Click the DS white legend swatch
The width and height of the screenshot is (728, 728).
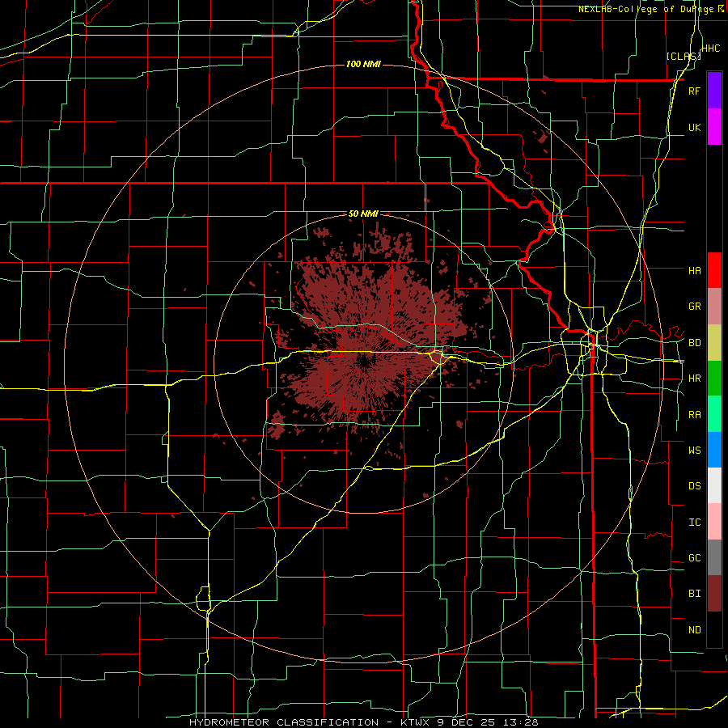pos(714,485)
